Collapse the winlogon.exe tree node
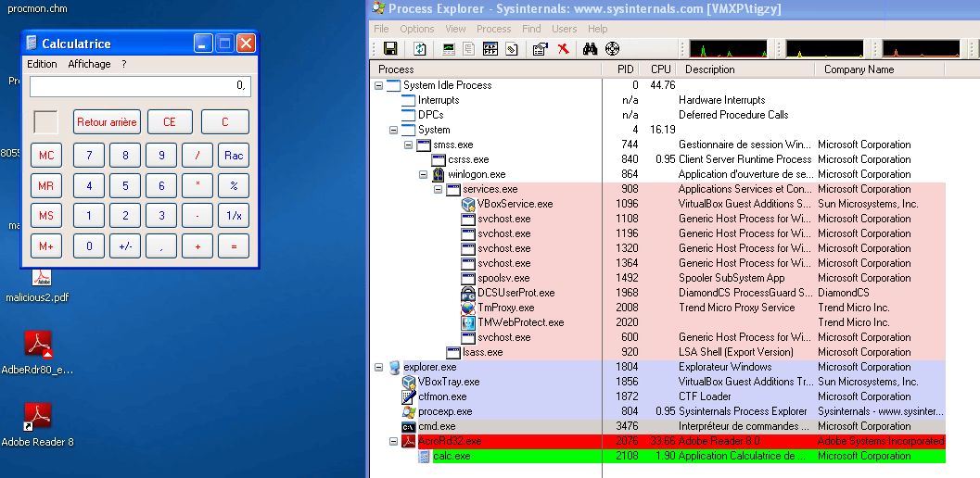 click(x=423, y=174)
